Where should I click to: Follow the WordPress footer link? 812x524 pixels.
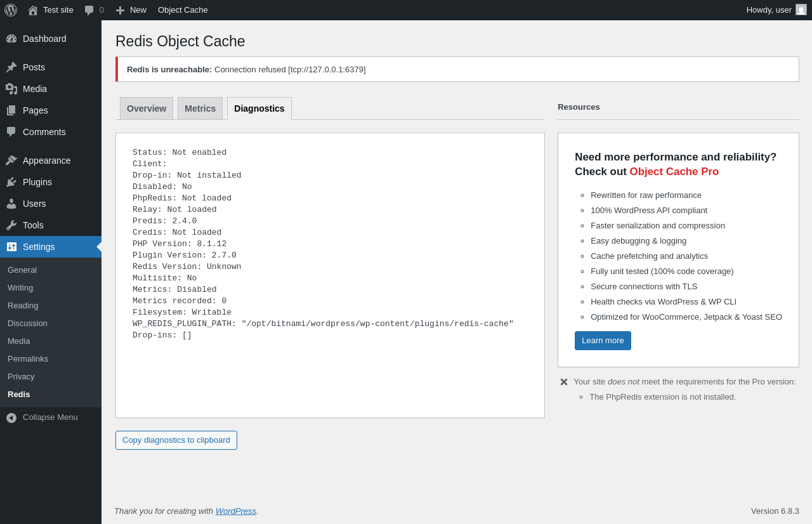coord(236,511)
